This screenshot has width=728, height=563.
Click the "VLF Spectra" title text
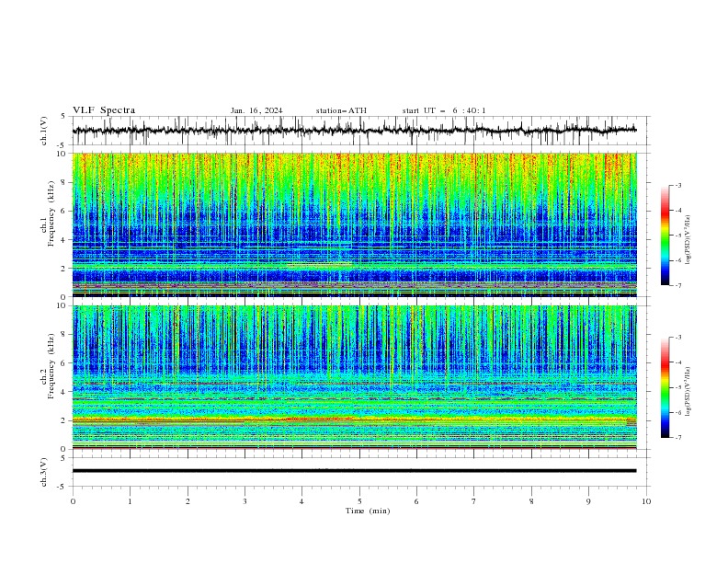click(104, 110)
